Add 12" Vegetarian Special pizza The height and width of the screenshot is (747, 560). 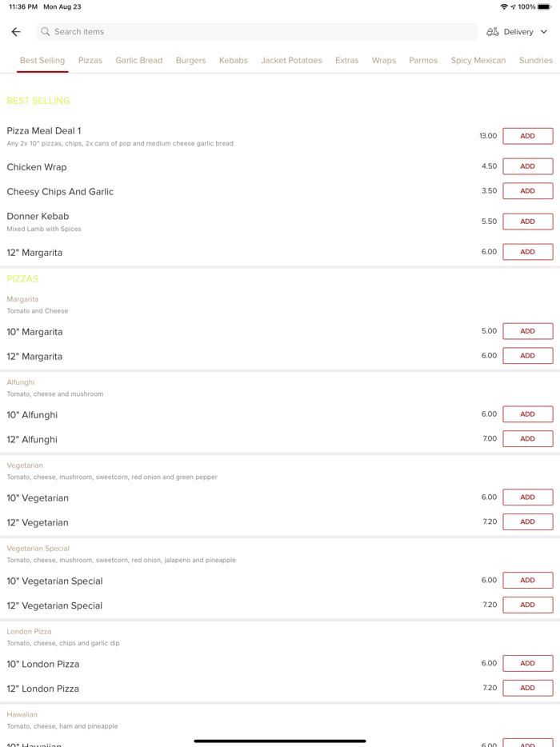click(x=527, y=605)
